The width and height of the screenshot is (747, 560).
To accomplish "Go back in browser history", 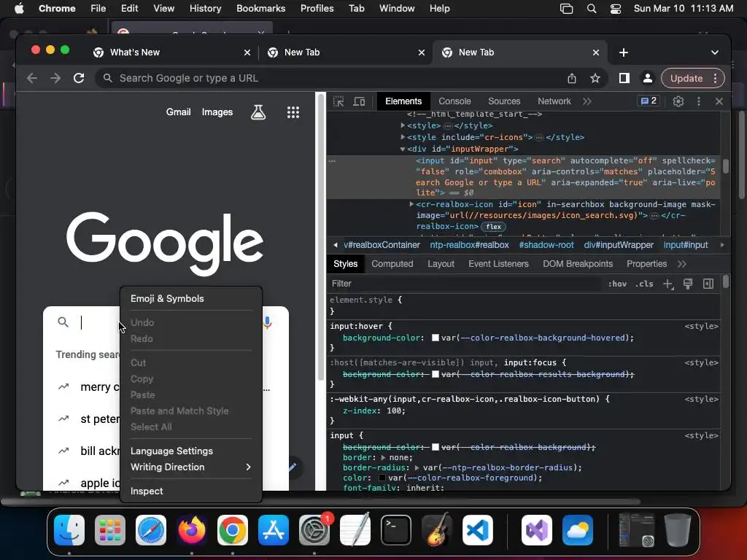I will (x=32, y=78).
